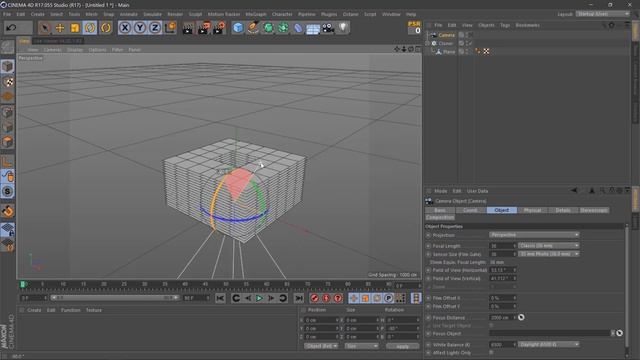
Task: Open the Object (Rel) coordinate dropdown
Action: [x=321, y=346]
